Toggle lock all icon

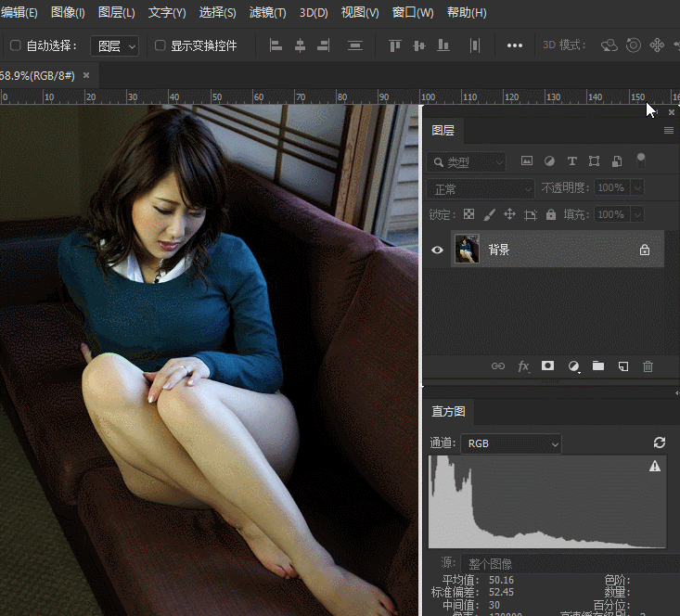click(551, 214)
